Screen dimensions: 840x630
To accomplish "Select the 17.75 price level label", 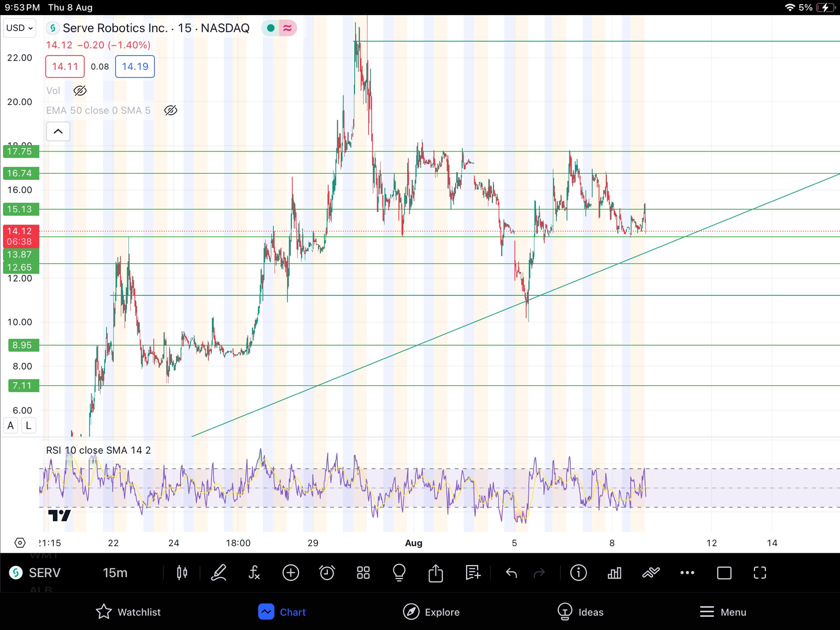I will coord(21,151).
